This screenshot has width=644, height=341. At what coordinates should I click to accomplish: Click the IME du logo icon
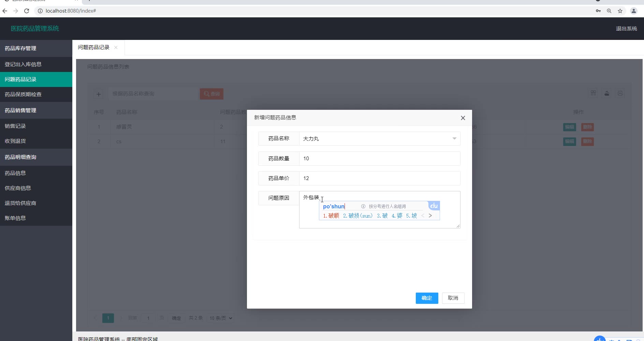[434, 206]
